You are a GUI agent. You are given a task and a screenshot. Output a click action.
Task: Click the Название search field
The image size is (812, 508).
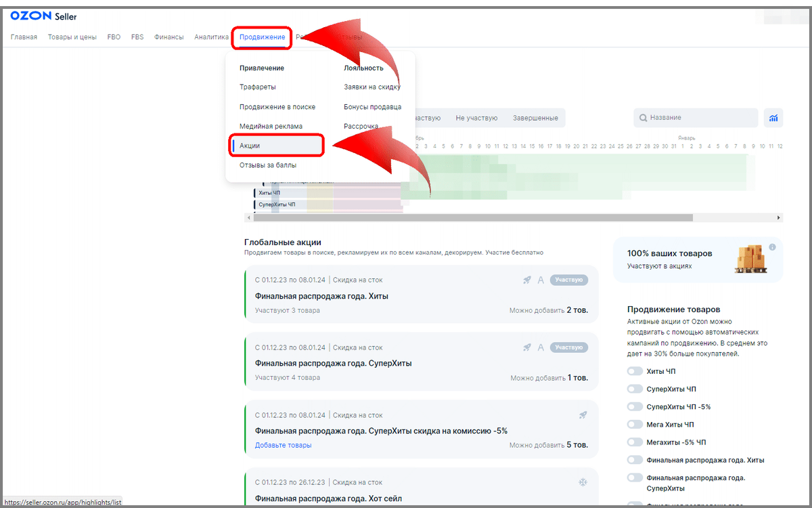(696, 118)
